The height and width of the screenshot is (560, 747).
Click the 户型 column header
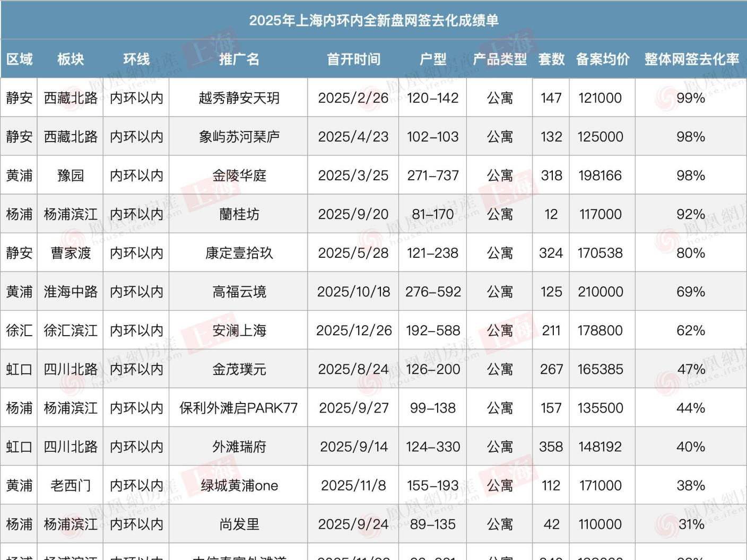433,59
